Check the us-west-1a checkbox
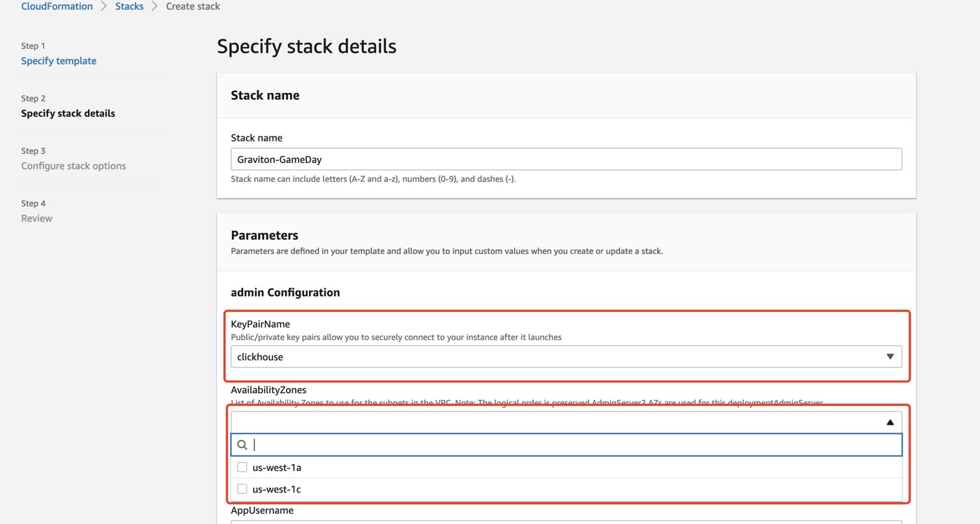Viewport: 980px width, 524px height. (x=242, y=467)
